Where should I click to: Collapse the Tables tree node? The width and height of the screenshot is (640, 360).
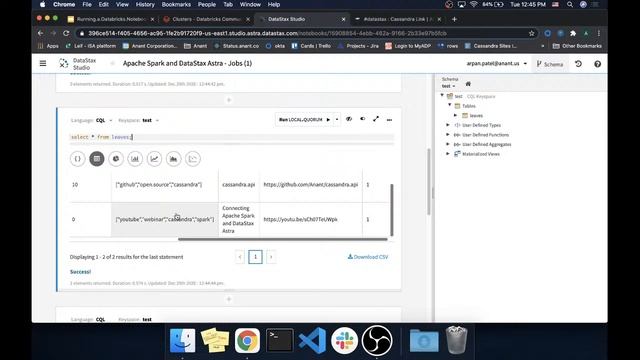450,105
